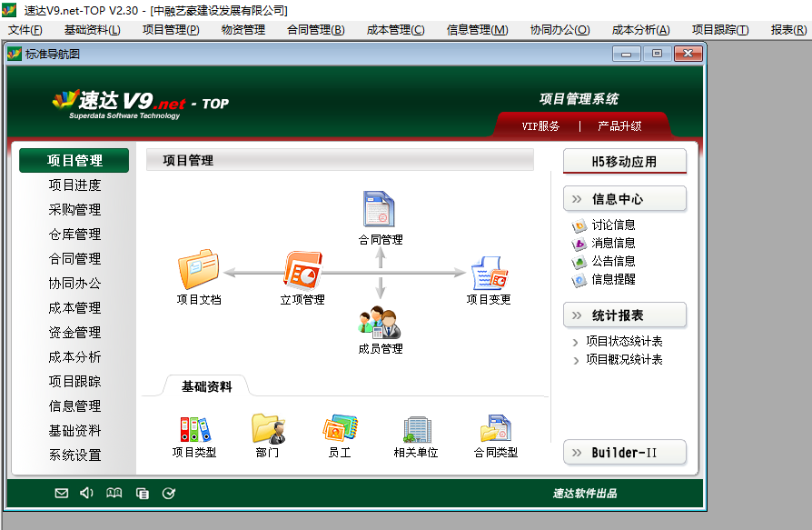
Task: Open the 物资管理 menu
Action: pyautogui.click(x=243, y=30)
